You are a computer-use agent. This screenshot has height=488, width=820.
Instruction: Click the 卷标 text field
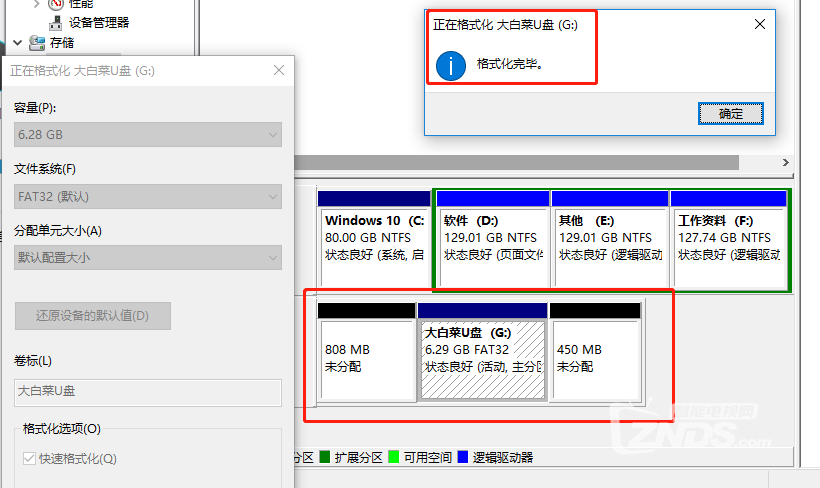(148, 392)
